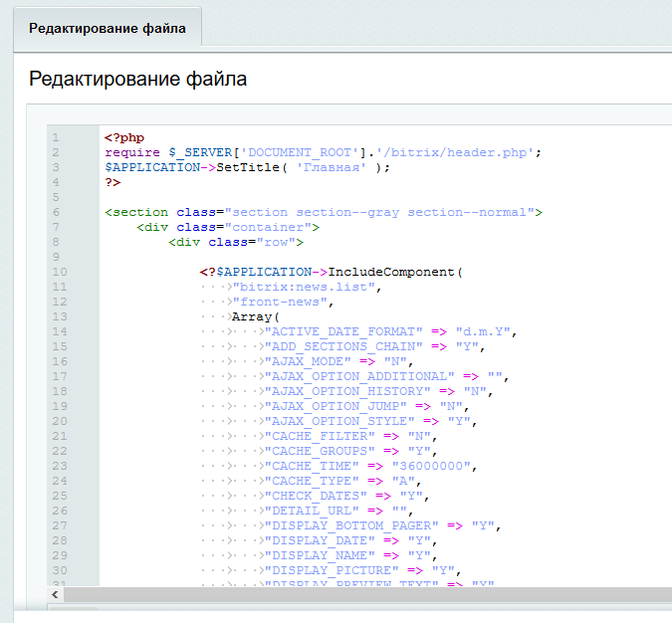Click the section tag on line 6
The width and height of the screenshot is (672, 623).
click(139, 212)
